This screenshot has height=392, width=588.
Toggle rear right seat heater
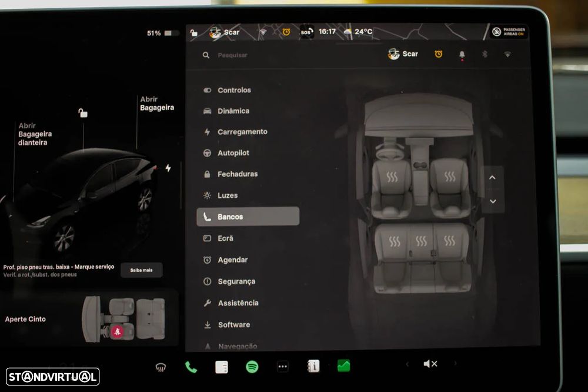coord(449,240)
